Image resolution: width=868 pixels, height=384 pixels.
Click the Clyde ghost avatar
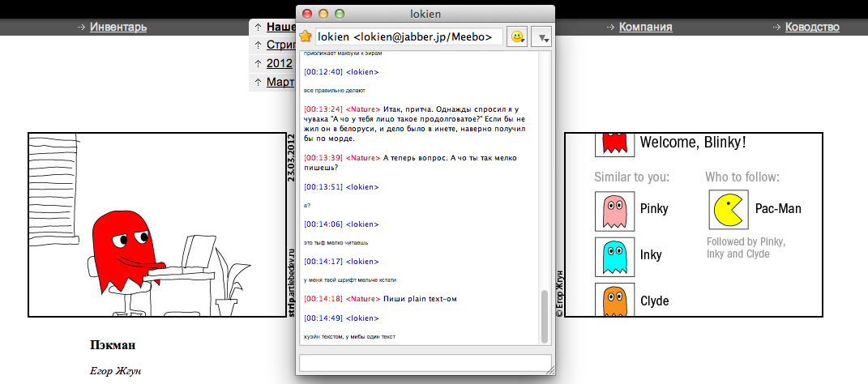click(x=614, y=301)
